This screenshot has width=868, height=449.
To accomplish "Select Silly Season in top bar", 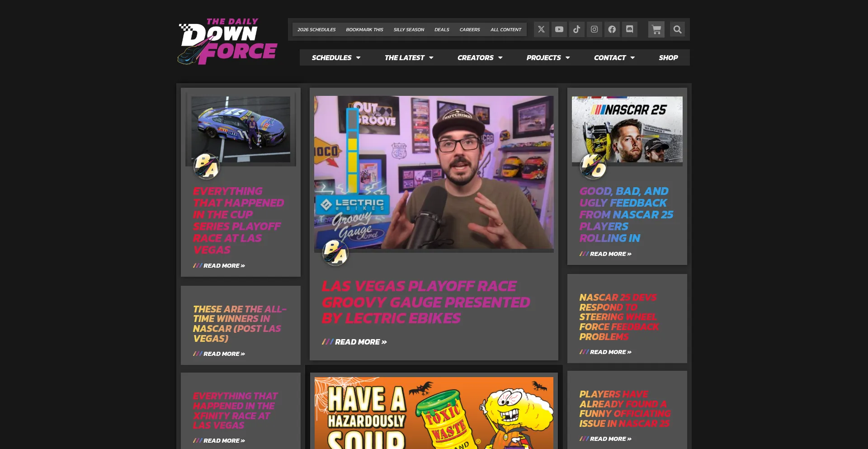I will [x=409, y=29].
